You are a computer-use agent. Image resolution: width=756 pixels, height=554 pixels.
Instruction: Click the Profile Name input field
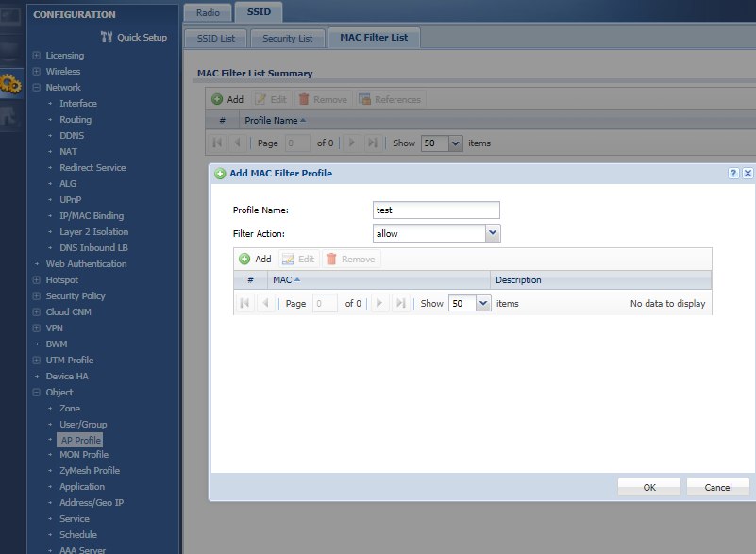point(436,210)
